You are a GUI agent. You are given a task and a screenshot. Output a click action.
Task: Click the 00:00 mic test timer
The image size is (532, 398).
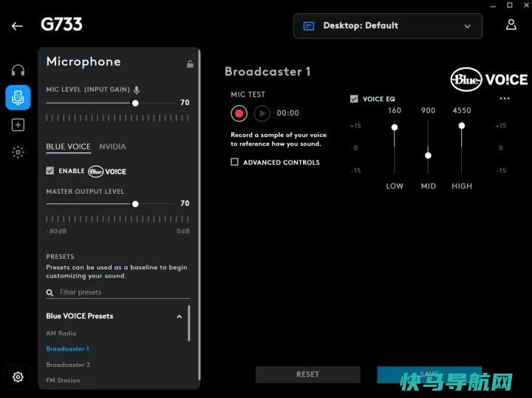point(287,113)
